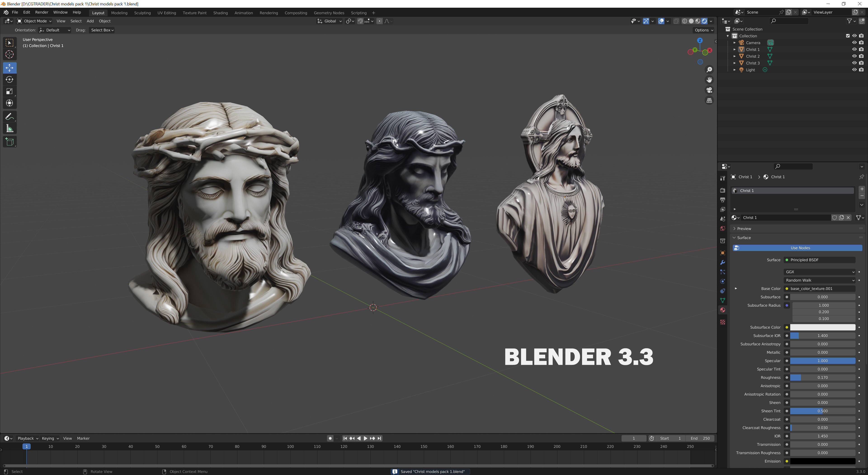Screen dimensions: 868x475
Task: Select the Select Box tool icon
Action: point(9,43)
